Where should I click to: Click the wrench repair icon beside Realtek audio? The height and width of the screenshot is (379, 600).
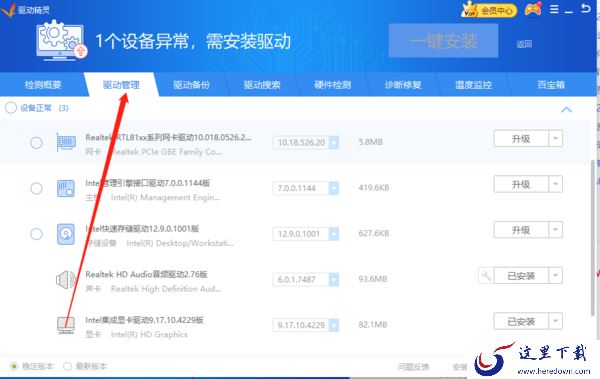pyautogui.click(x=486, y=276)
